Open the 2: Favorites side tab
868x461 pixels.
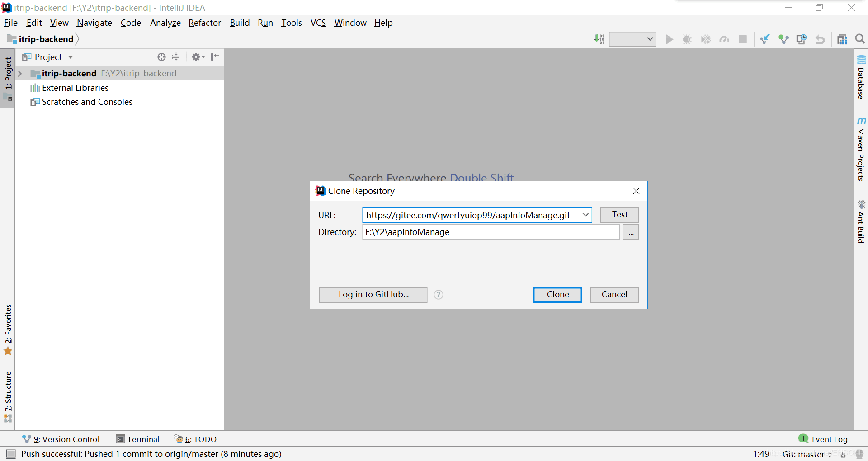pos(8,330)
